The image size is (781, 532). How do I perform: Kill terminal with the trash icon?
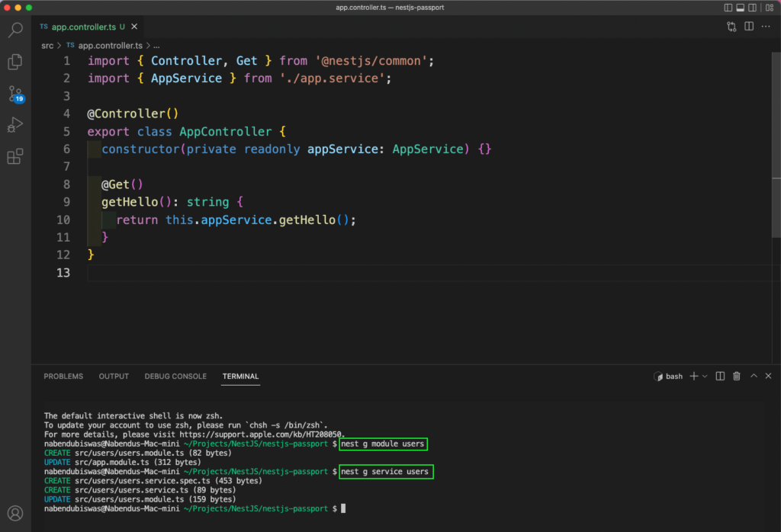point(737,377)
